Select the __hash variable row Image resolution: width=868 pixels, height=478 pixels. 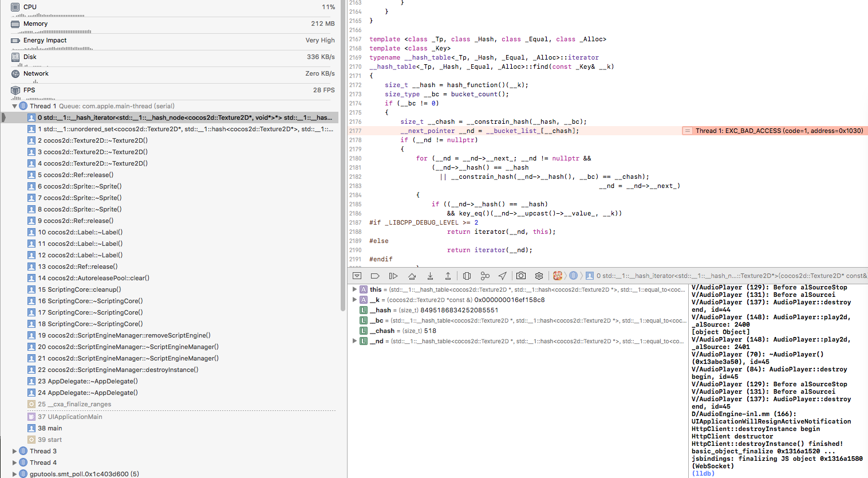click(x=519, y=310)
